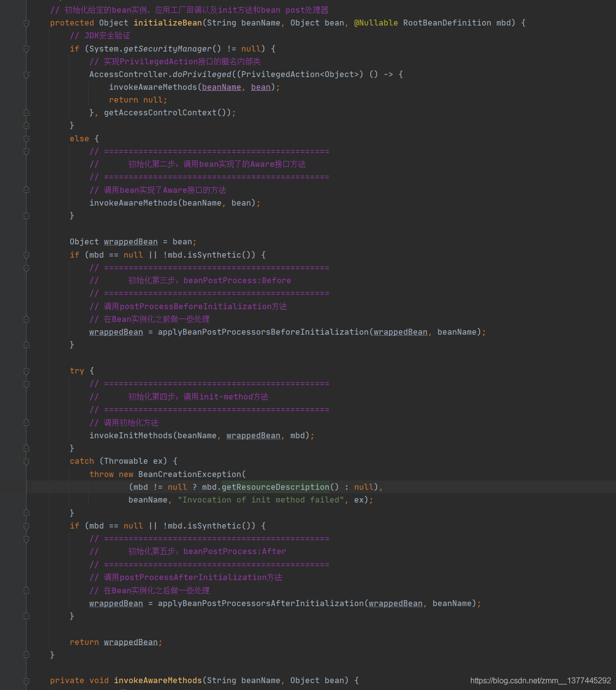Click the comment '初始化第三步：beanPostProcess:Before'
Image resolution: width=616 pixels, height=690 pixels.
tap(209, 280)
